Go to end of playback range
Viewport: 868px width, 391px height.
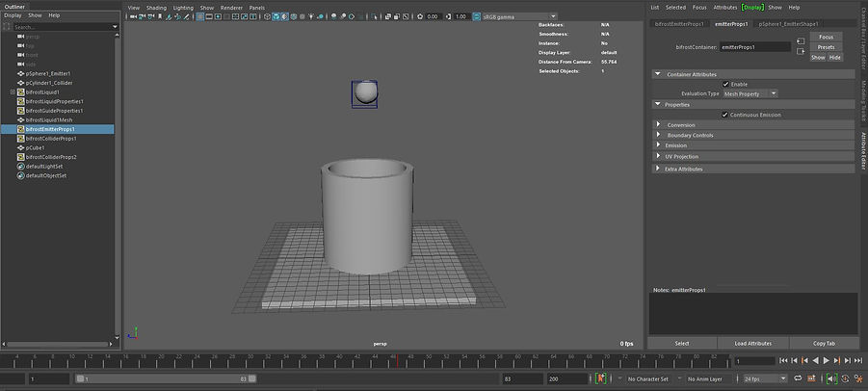[858, 360]
